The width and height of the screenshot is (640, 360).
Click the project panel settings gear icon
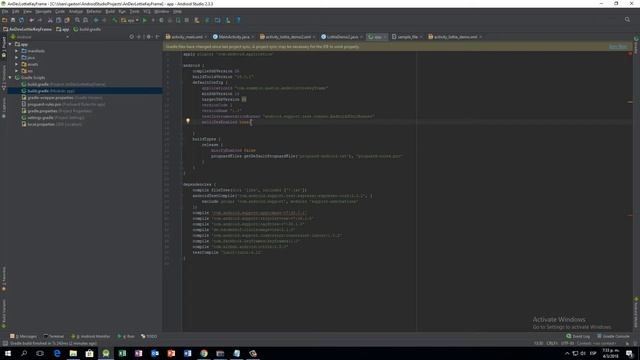(x=149, y=37)
